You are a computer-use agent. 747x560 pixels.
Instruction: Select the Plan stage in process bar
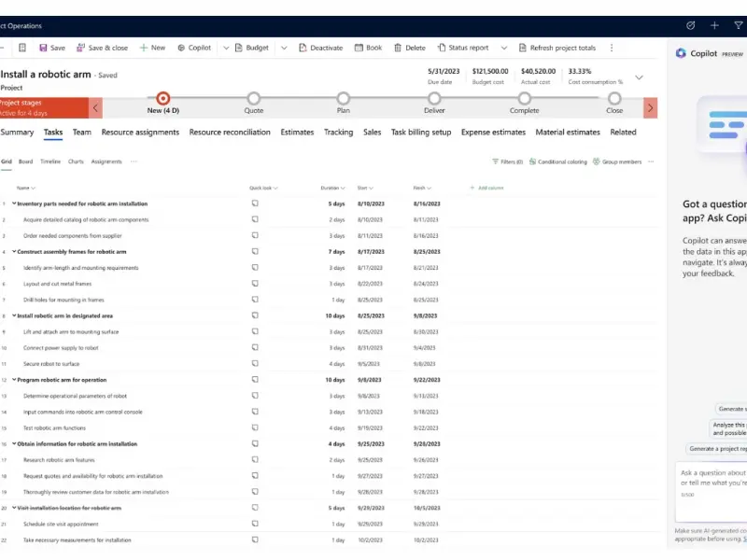[x=344, y=99]
